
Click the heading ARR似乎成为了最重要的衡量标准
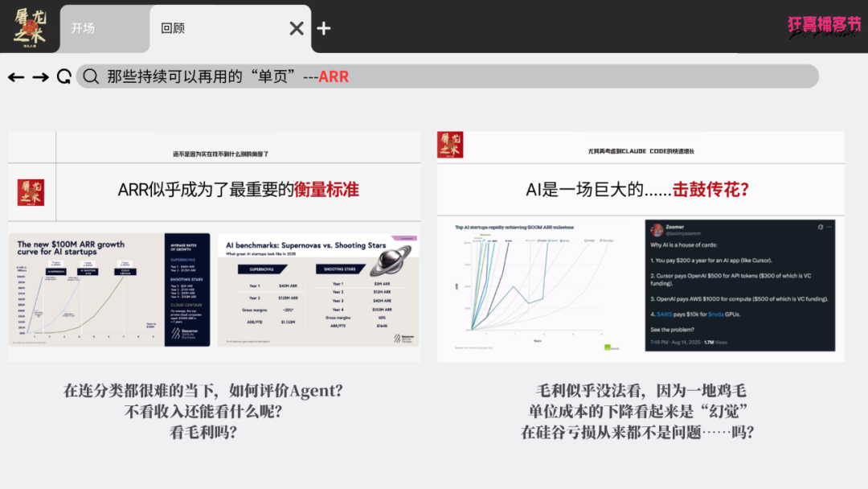click(238, 190)
